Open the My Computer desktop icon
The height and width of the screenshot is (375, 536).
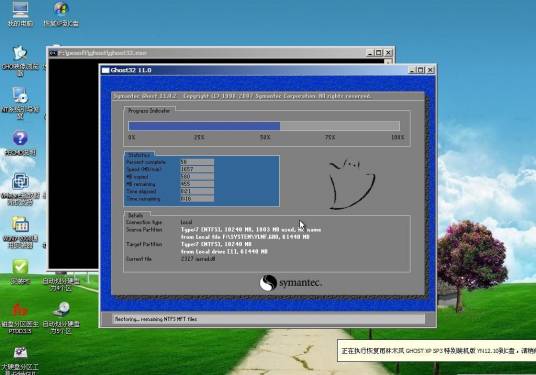click(x=20, y=14)
